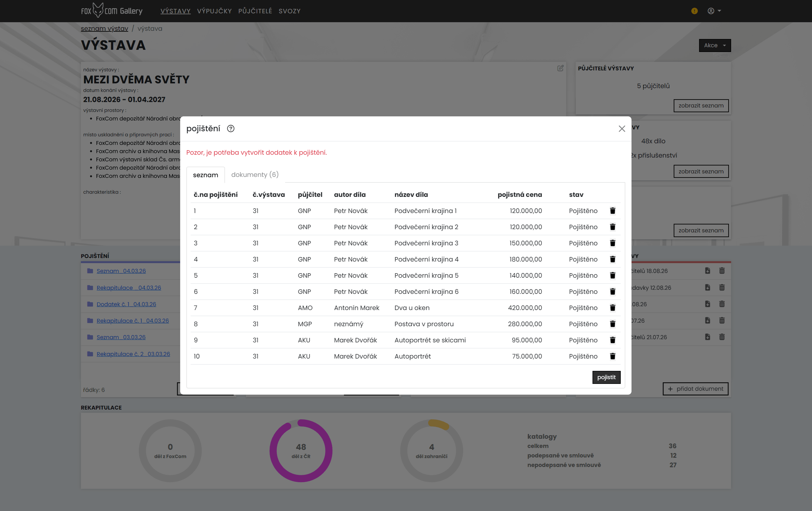Switch to the dokumenty (6) tab
The image size is (812, 511).
(x=255, y=175)
